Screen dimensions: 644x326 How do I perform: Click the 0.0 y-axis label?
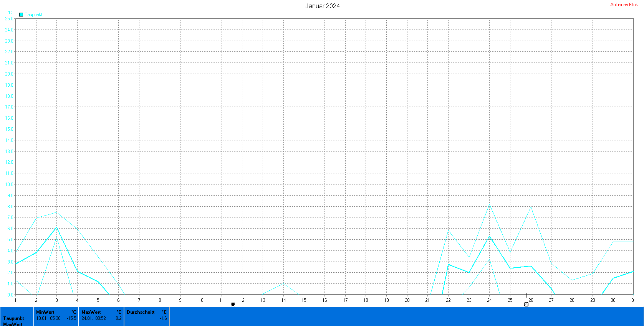pyautogui.click(x=10, y=295)
